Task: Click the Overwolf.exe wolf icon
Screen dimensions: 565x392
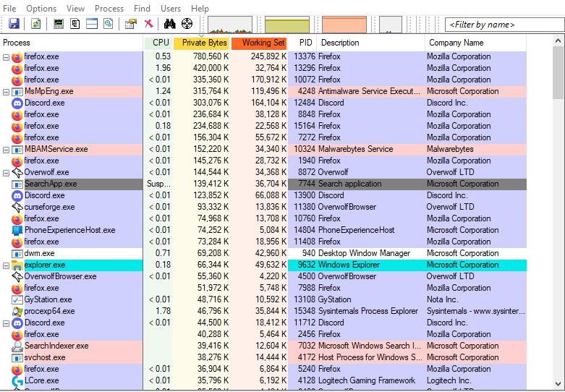Action: (x=17, y=173)
